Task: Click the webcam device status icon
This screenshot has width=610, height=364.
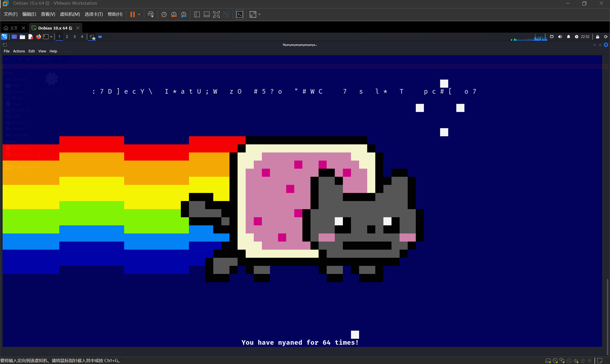Action: [x=583, y=361]
